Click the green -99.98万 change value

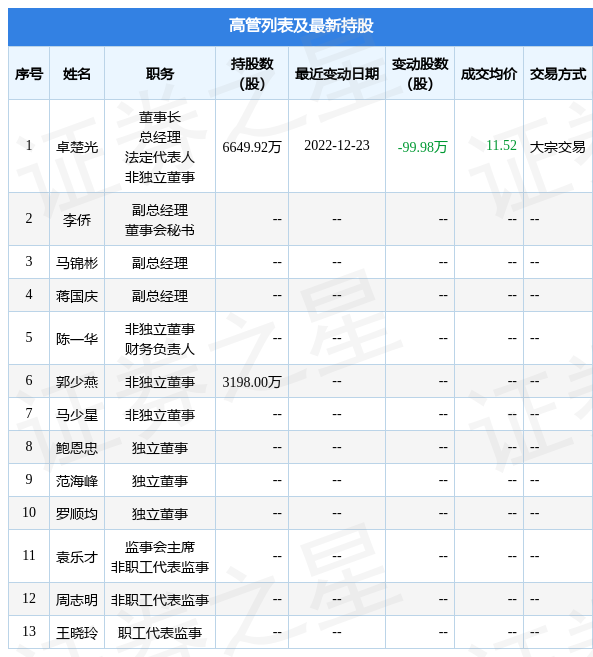pos(422,147)
